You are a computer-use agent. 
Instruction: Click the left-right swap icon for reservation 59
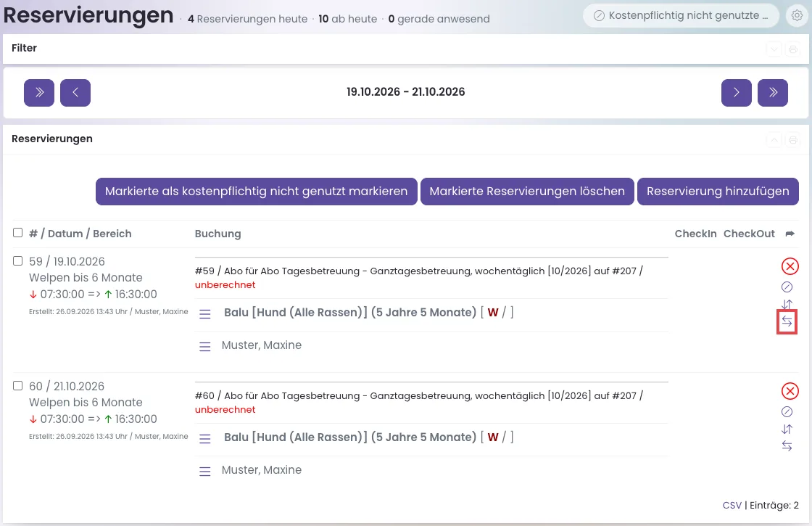[787, 322]
